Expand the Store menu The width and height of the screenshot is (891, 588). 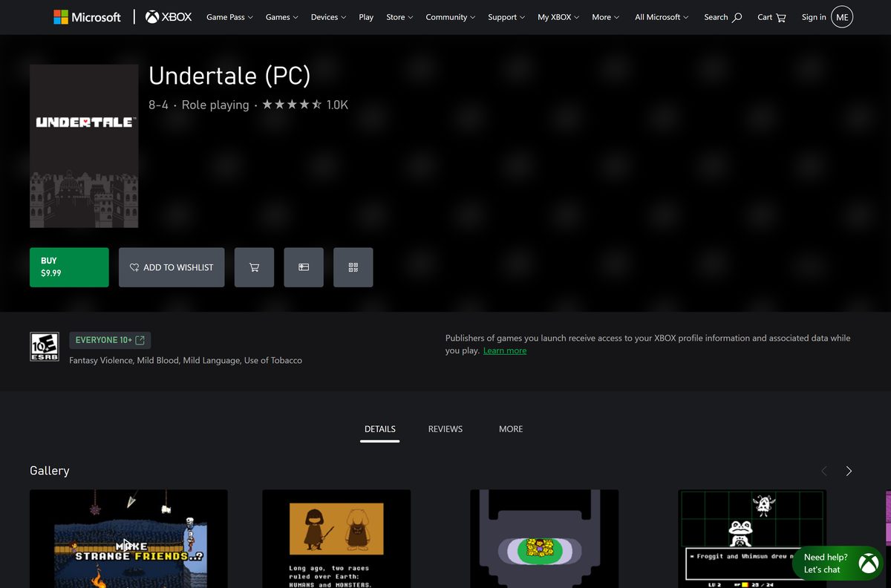(399, 17)
